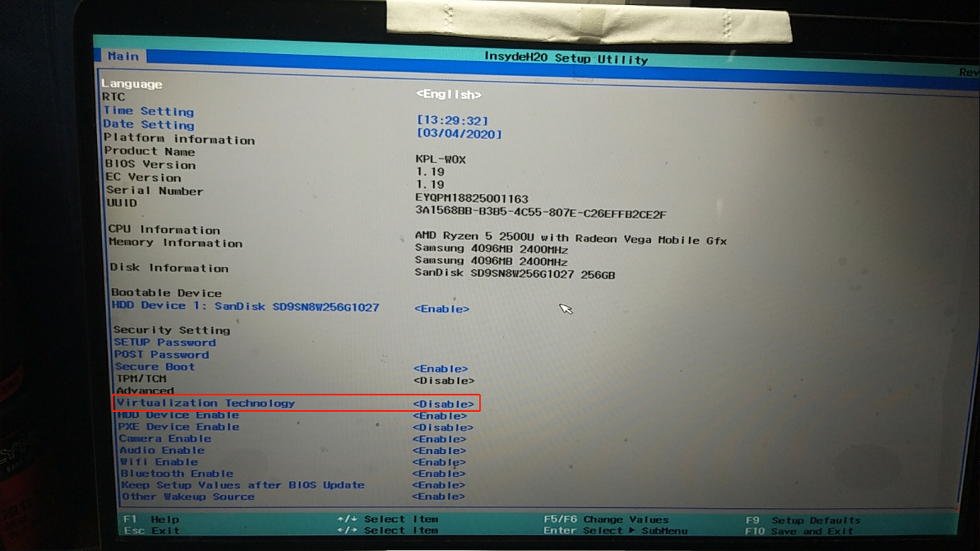
Task: Open the SETUP Password item
Action: coord(165,343)
